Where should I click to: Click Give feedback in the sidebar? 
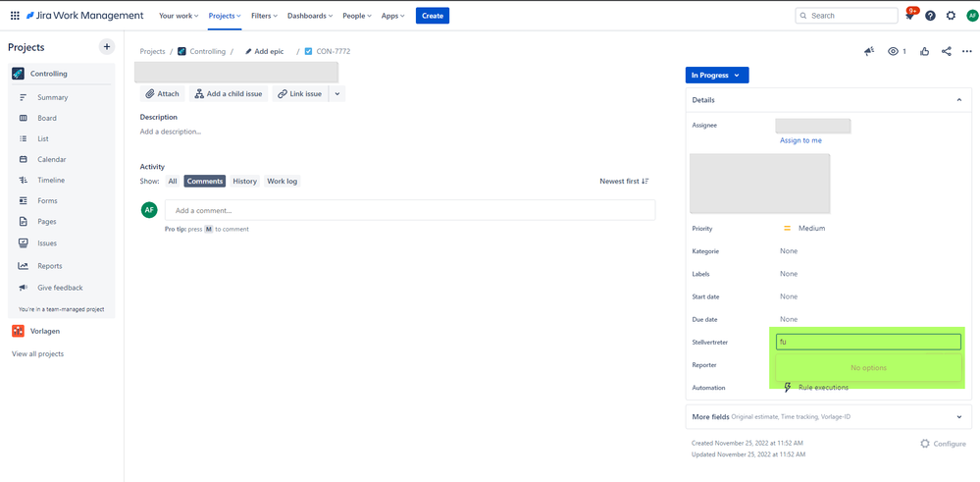pos(62,288)
